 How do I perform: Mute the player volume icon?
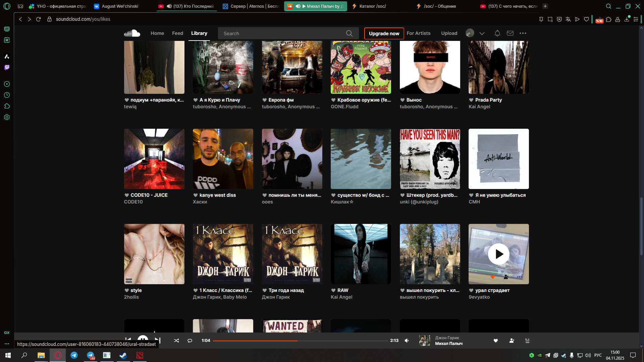[x=407, y=341]
